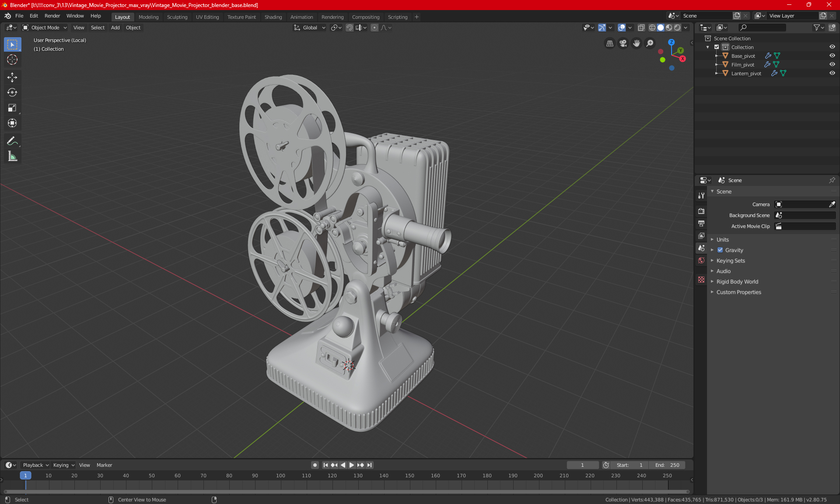Activate the Measure tool
This screenshot has width=840, height=504.
[x=12, y=157]
